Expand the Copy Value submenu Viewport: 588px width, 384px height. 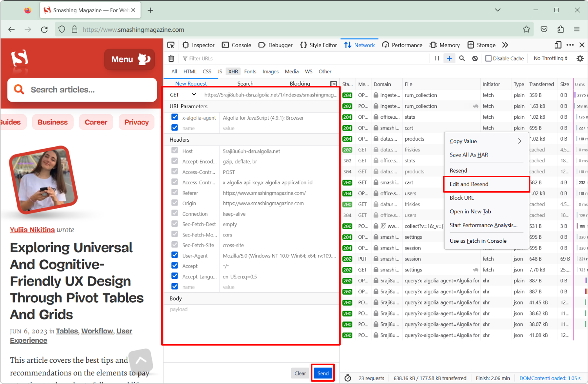tap(486, 141)
